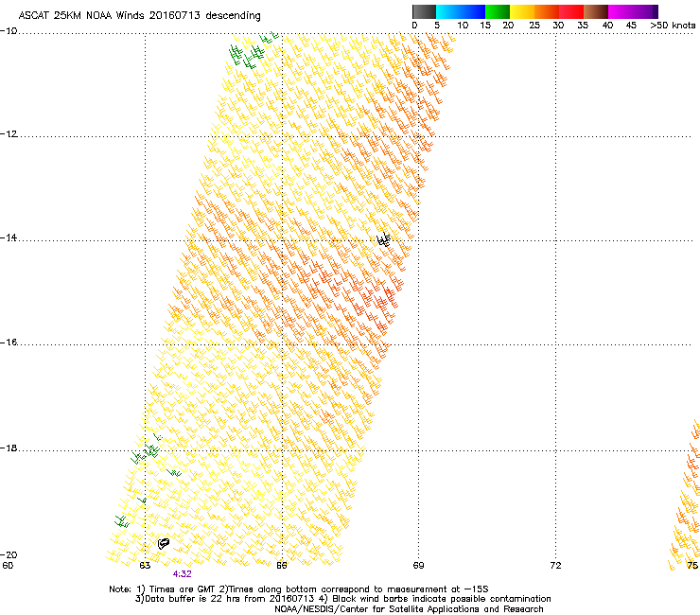Click the 'Times are GMT' note line

pyautogui.click(x=299, y=589)
